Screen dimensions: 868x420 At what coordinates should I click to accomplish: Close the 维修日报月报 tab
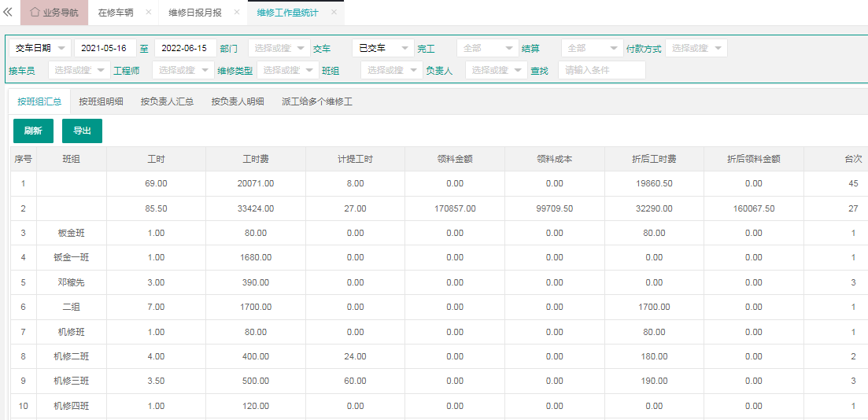(x=237, y=12)
